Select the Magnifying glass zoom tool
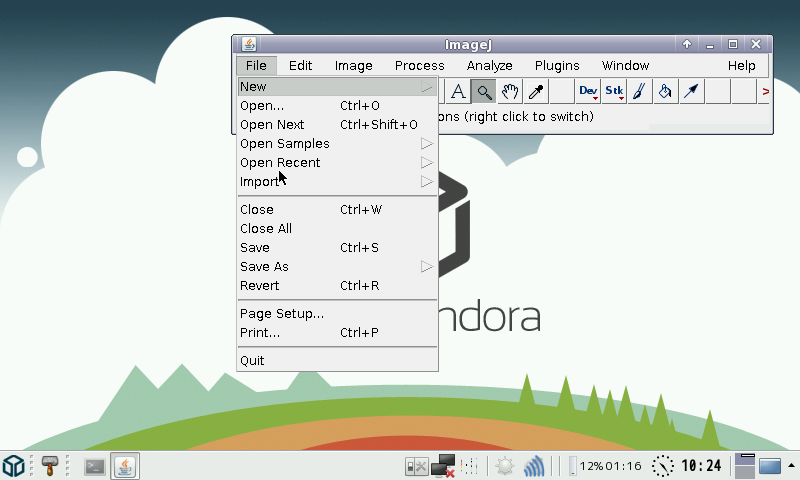 click(484, 92)
